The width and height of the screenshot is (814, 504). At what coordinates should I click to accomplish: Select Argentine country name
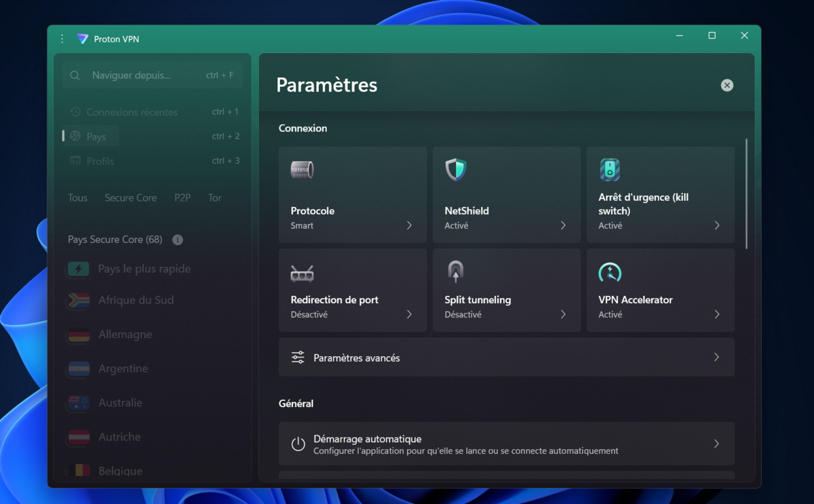tap(123, 369)
